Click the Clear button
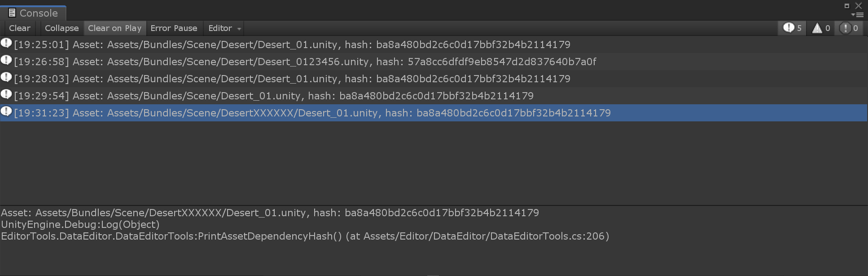The image size is (868, 276). point(20,28)
